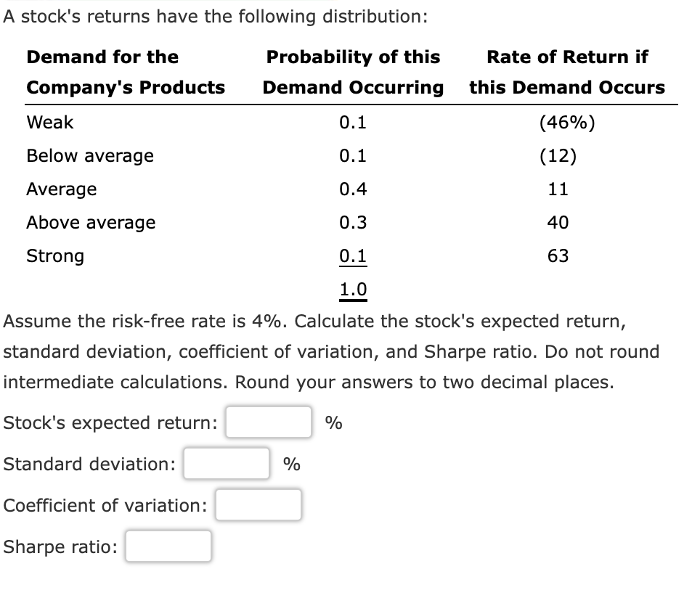Click the probability value 0.4
Viewport: 700px width, 614px height.
(x=354, y=189)
